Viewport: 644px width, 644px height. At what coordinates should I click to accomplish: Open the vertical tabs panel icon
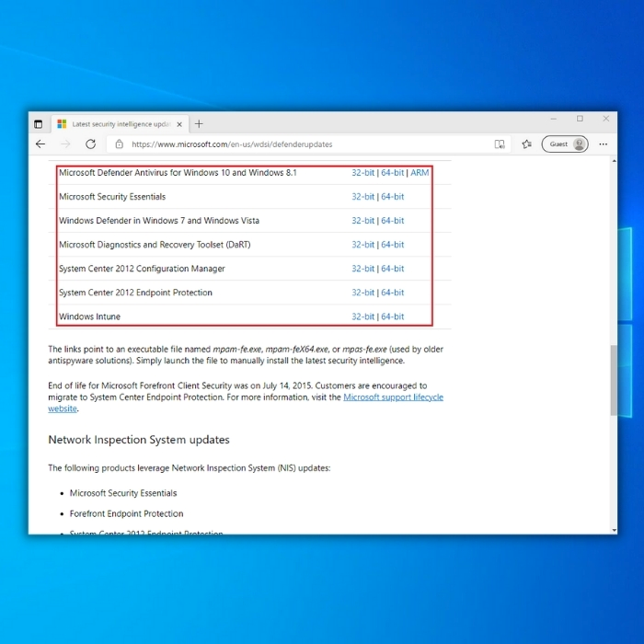[39, 124]
